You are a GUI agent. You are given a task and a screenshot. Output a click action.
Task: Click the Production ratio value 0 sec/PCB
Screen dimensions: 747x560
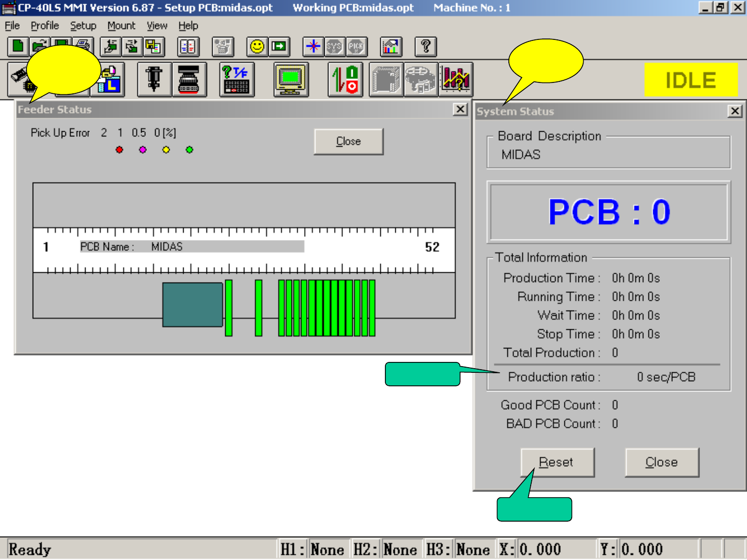point(667,377)
